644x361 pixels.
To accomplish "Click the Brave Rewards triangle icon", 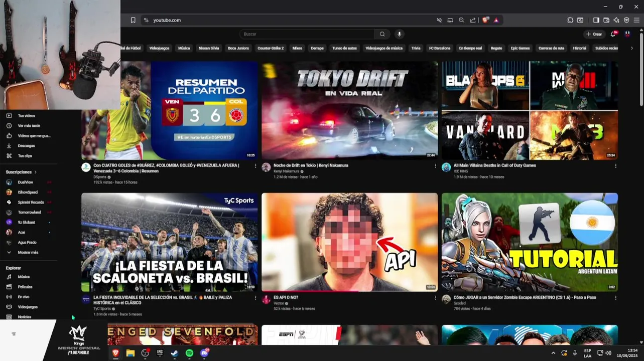I will click(x=496, y=20).
